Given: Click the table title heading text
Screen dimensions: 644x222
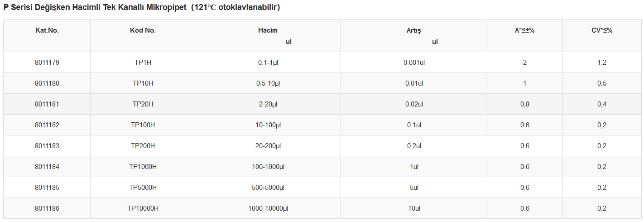Looking at the screenshot, I should (142, 8).
